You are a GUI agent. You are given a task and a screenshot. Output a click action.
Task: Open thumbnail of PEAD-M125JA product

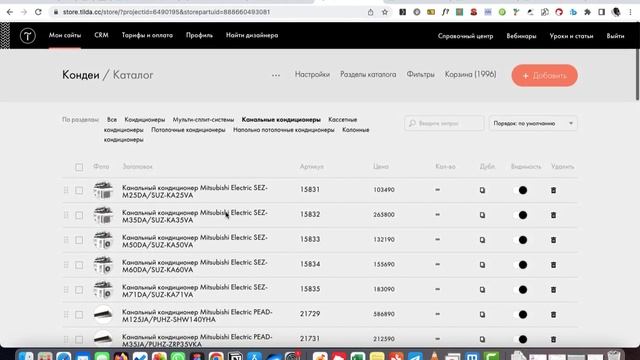(103, 315)
